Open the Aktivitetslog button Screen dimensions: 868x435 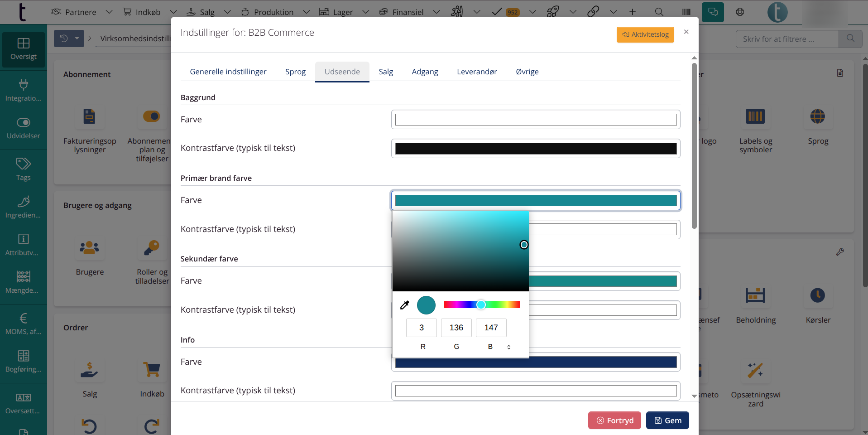645,34
